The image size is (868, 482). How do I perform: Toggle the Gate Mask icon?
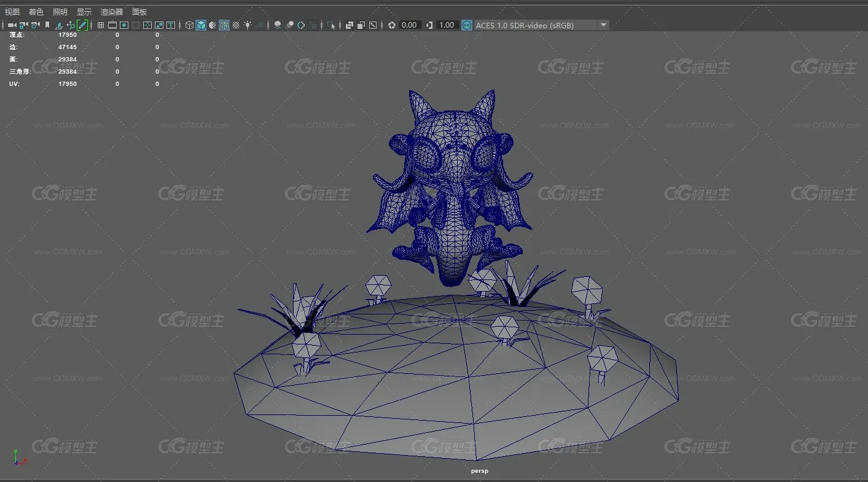coord(136,25)
